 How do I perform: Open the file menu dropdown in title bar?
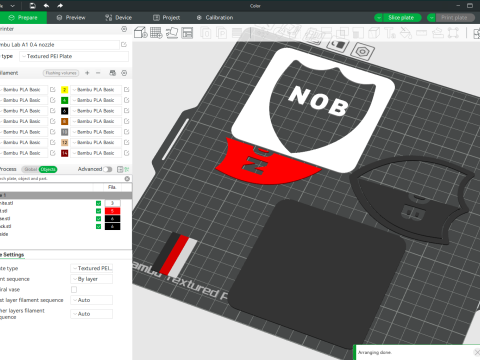[x=12, y=6]
